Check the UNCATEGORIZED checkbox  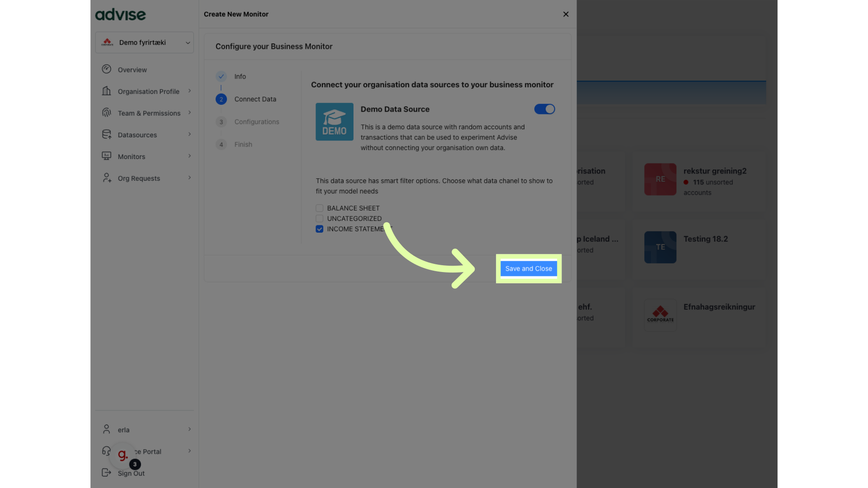pyautogui.click(x=320, y=219)
